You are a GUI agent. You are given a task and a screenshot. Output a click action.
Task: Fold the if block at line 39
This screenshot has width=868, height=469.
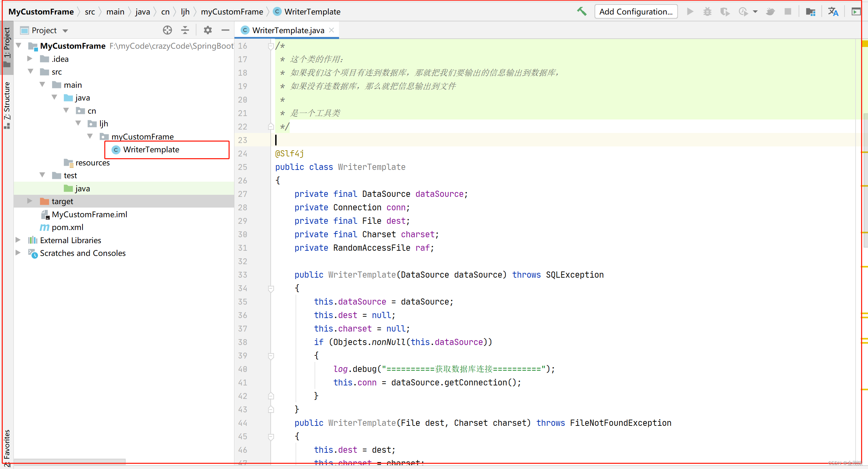click(271, 356)
